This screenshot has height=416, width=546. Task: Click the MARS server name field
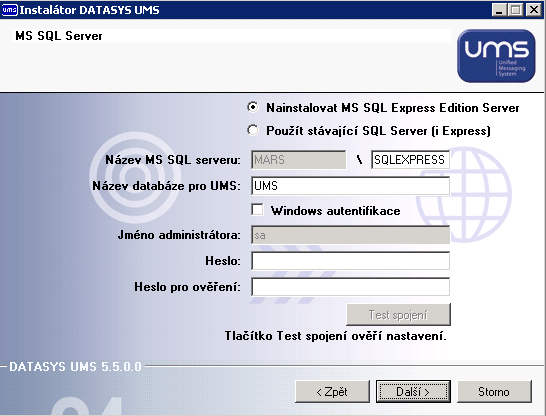pos(298,160)
